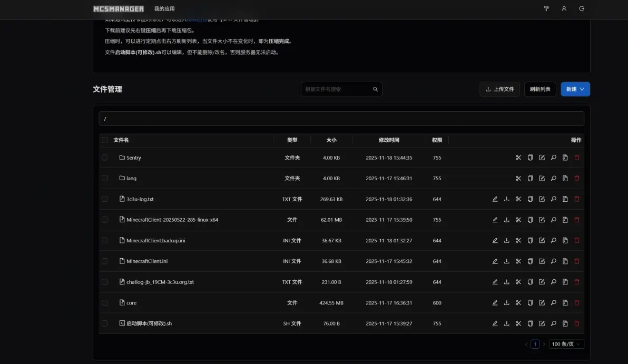Open the user account icon in header
Screen dimensions: 628x364
click(x=564, y=9)
